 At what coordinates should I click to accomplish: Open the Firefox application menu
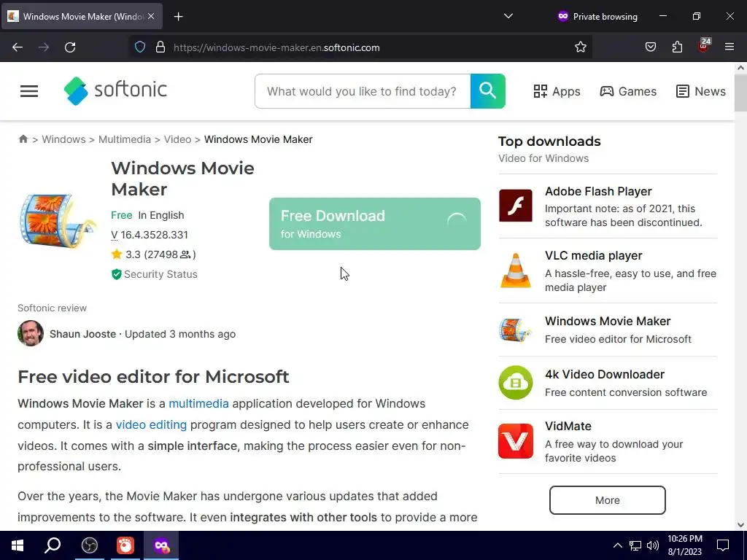coord(729,47)
